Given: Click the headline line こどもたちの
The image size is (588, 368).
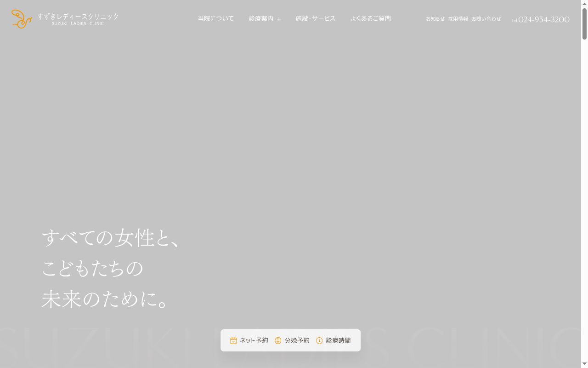Looking at the screenshot, I should pyautogui.click(x=93, y=268).
